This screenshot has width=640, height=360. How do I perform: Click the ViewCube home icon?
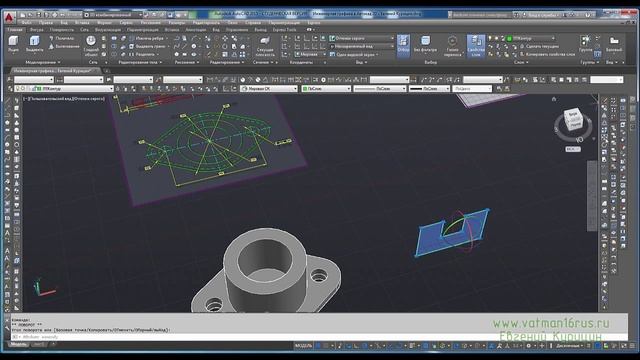[x=554, y=99]
